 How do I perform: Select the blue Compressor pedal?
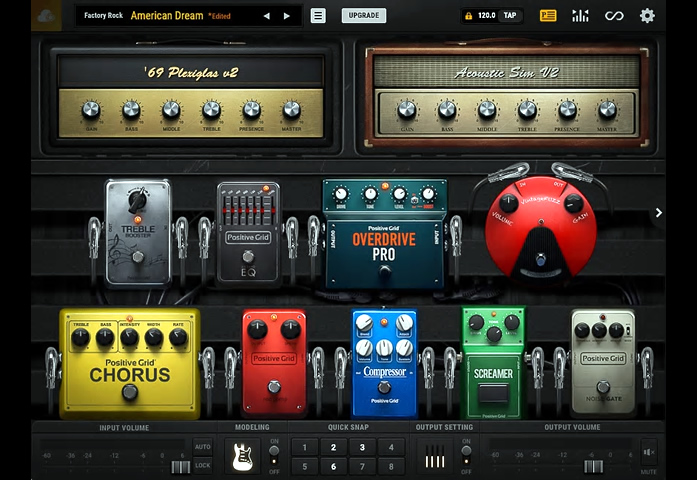tap(385, 364)
